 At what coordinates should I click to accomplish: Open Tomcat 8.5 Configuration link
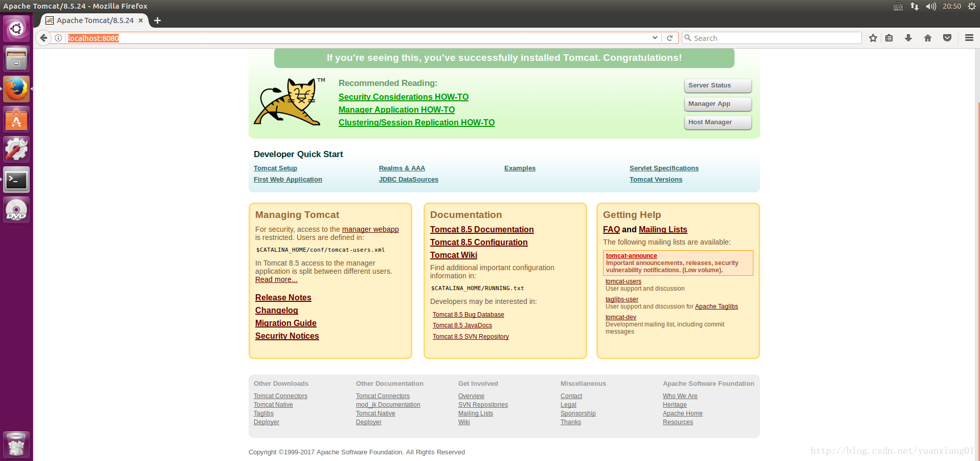tap(479, 243)
